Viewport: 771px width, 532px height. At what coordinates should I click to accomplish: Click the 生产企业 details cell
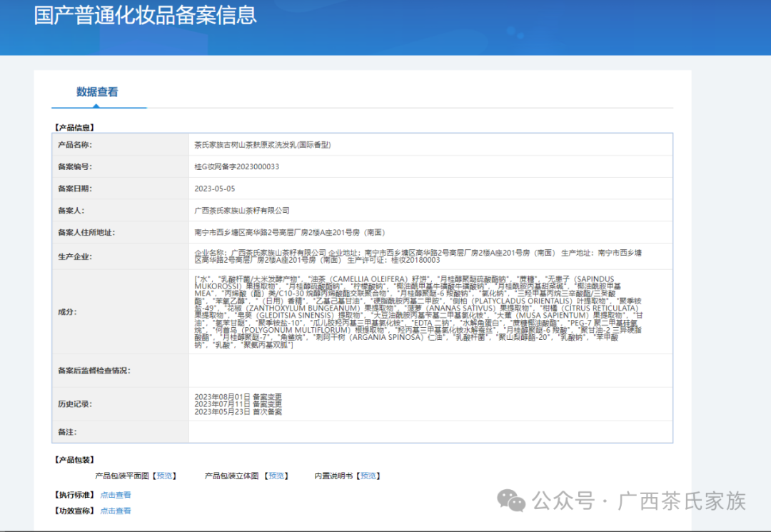[x=430, y=256]
